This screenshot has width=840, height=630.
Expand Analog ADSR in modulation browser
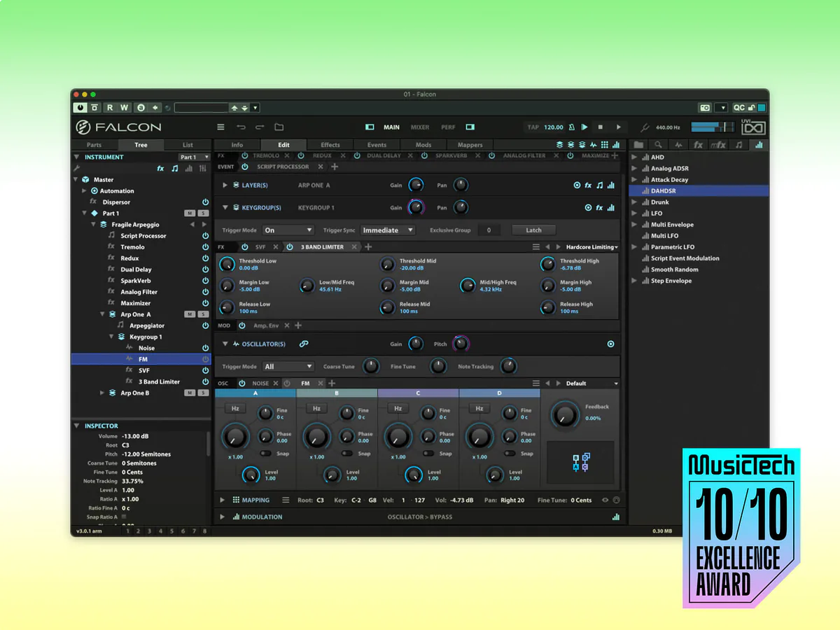[635, 168]
